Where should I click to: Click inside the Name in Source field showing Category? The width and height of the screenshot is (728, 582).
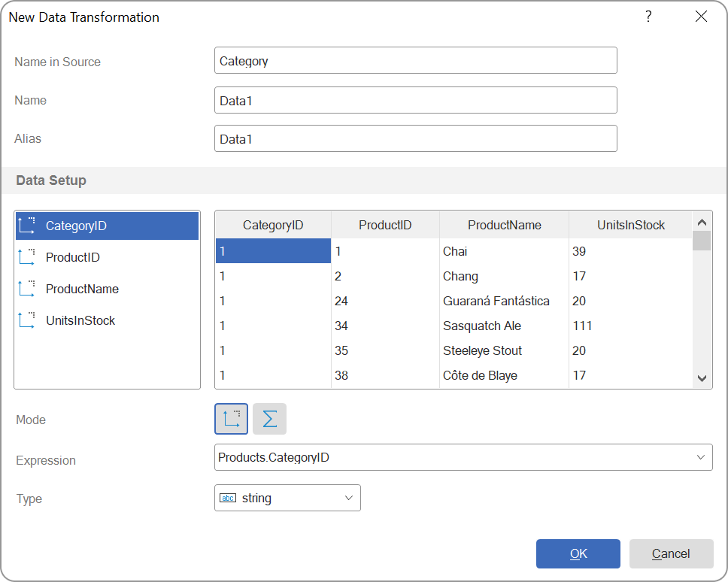[414, 60]
